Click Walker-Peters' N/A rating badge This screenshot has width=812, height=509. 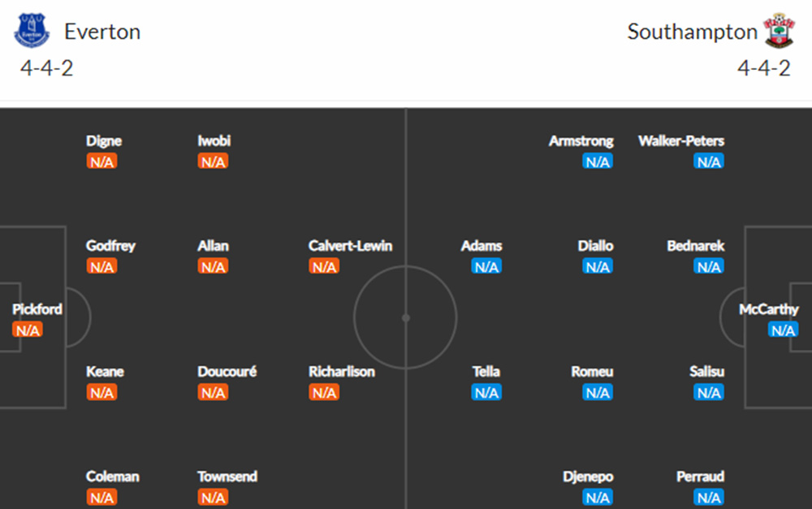coord(708,162)
